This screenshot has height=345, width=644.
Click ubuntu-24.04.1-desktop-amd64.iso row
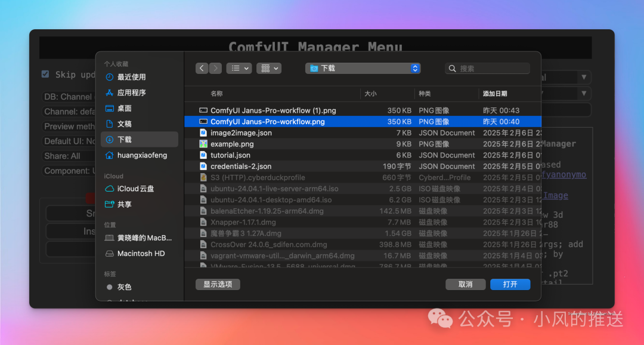tap(363, 199)
